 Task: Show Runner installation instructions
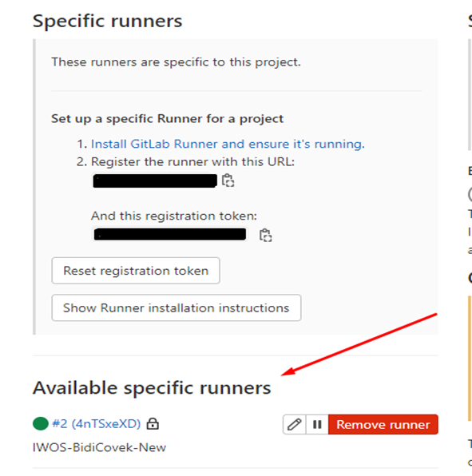177,307
